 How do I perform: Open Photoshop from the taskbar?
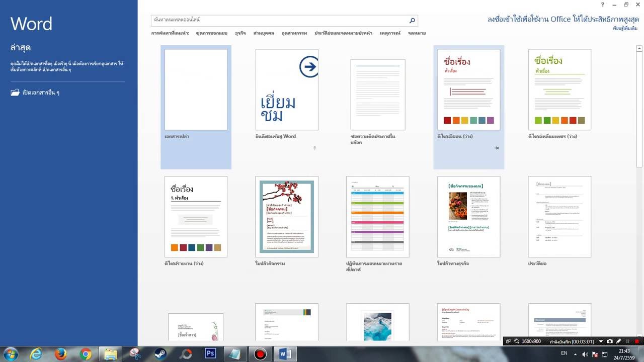pos(210,354)
